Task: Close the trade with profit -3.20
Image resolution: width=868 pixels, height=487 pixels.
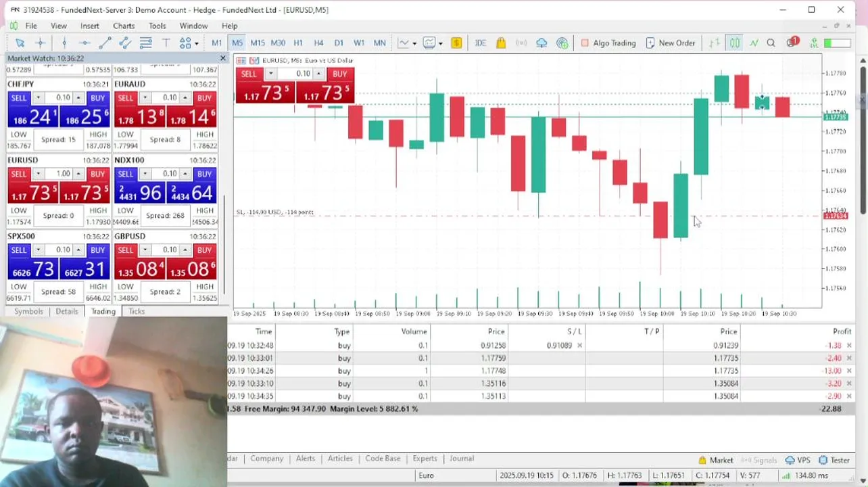Action: coord(849,384)
